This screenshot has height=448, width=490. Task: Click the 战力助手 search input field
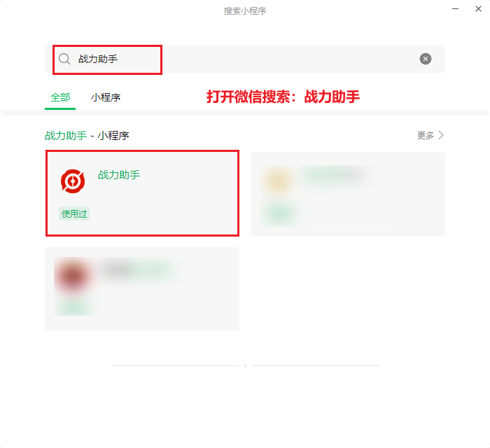(x=245, y=59)
